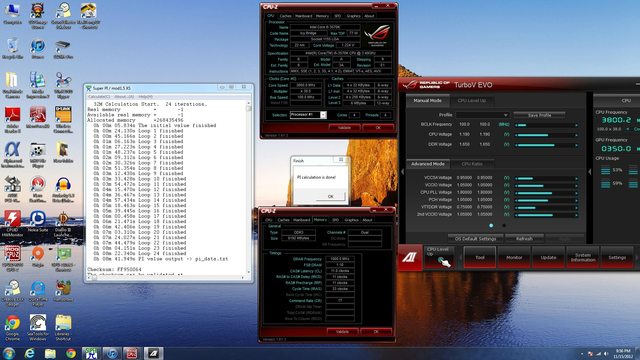
Task: Adjust the VCCSA Voltage slider
Action: [x=546, y=178]
